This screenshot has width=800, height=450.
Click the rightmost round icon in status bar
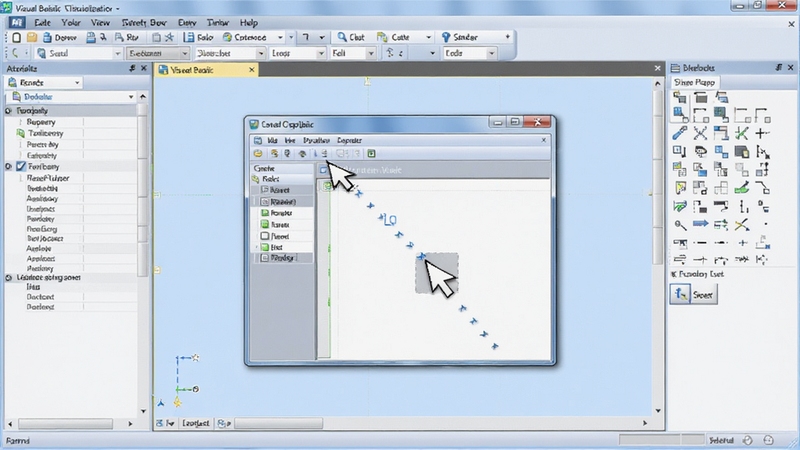pyautogui.click(x=768, y=440)
